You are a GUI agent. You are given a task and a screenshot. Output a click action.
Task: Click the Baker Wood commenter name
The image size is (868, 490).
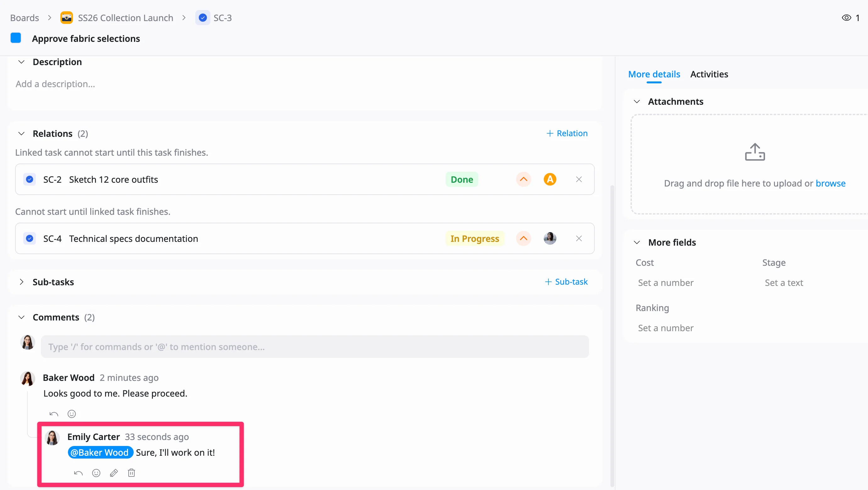coord(69,378)
